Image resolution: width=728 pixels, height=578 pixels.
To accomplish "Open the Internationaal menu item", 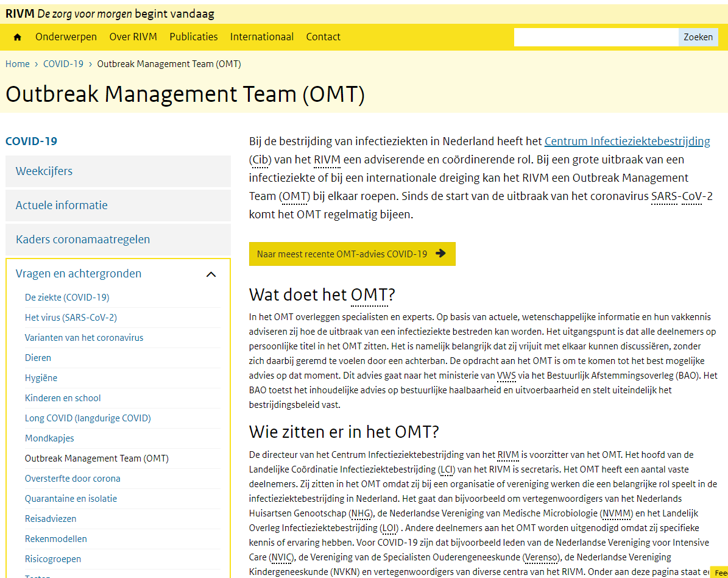I will [262, 37].
